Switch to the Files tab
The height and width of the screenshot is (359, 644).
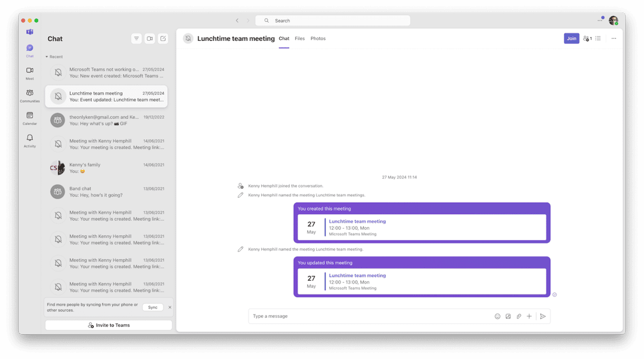[x=300, y=39]
